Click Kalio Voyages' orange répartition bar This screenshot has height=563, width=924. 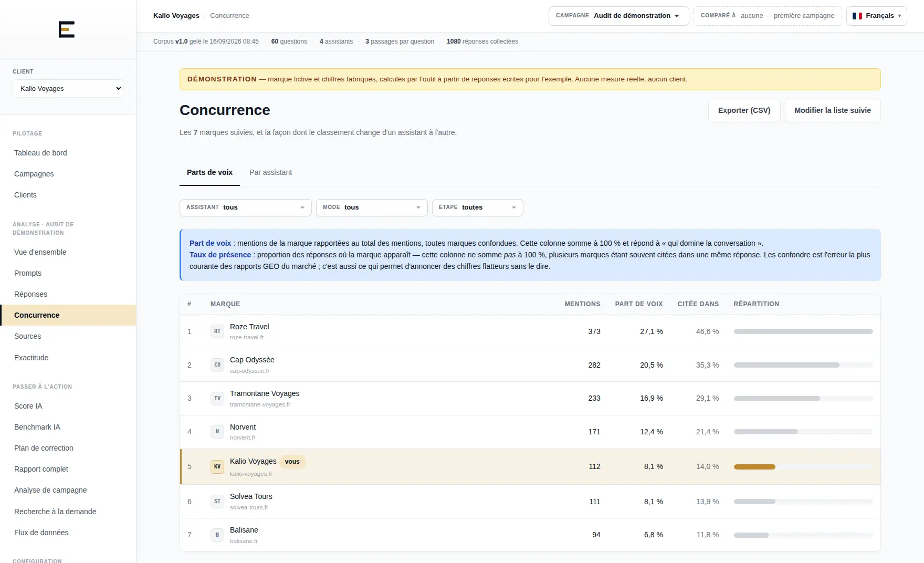point(754,467)
